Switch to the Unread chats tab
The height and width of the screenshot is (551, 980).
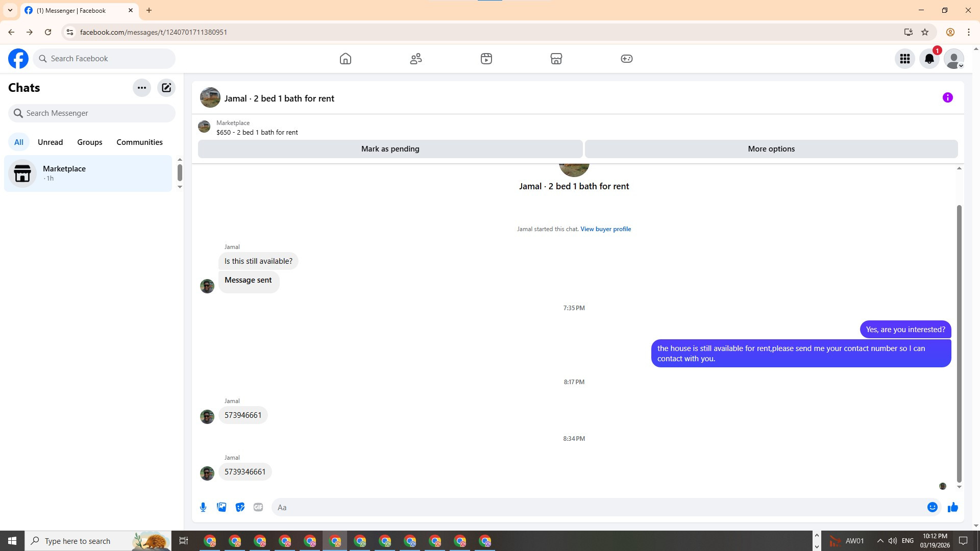[x=50, y=142]
